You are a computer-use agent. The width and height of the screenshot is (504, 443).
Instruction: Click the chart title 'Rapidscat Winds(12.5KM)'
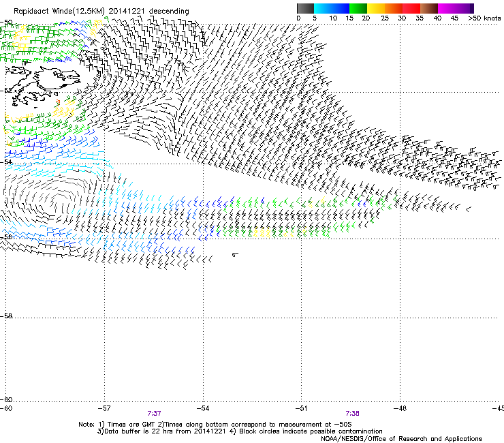pyautogui.click(x=59, y=12)
